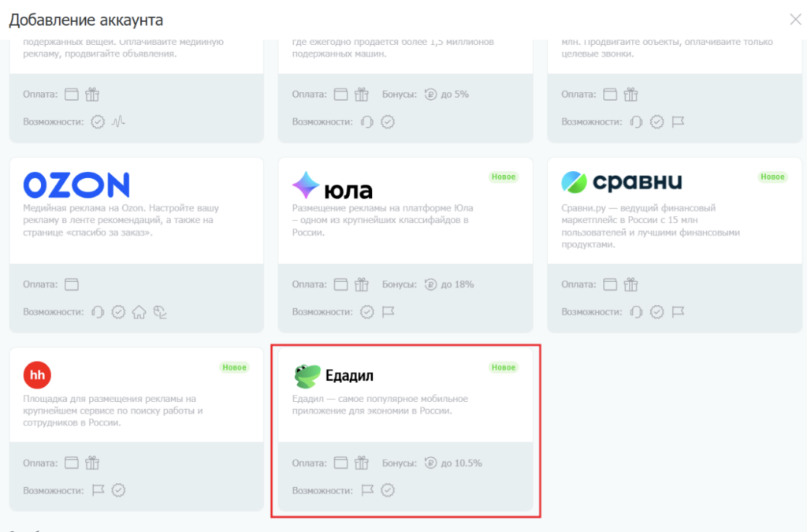Click the до 5% bonus value
Screen dimensions: 807x532
455,94
